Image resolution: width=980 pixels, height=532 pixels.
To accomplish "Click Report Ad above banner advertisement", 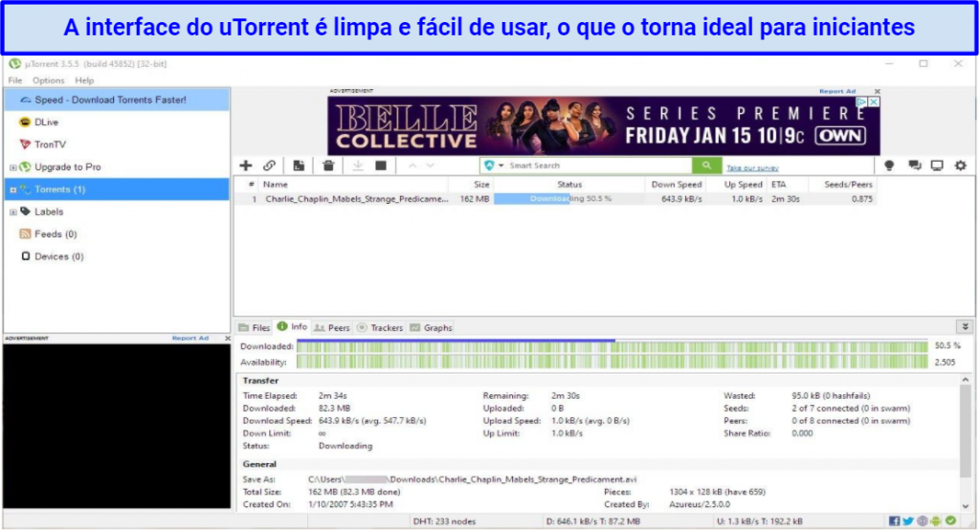I will pos(836,91).
